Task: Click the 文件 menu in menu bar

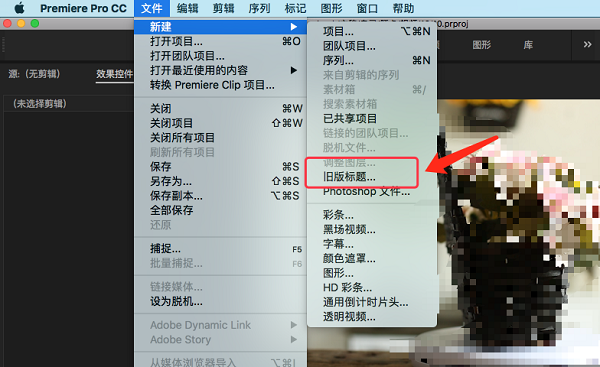Action: (x=152, y=8)
